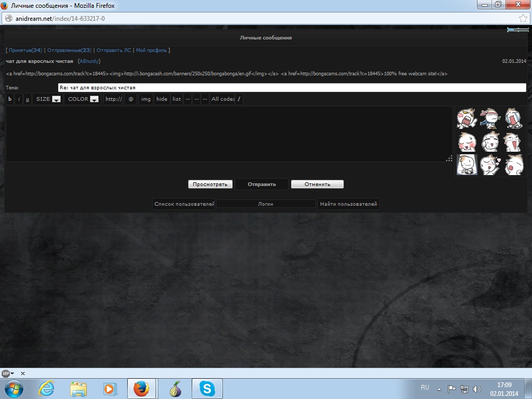Screen dimensions: 532x399
Task: Open sender AEnurdy's profile link
Action: point(89,61)
